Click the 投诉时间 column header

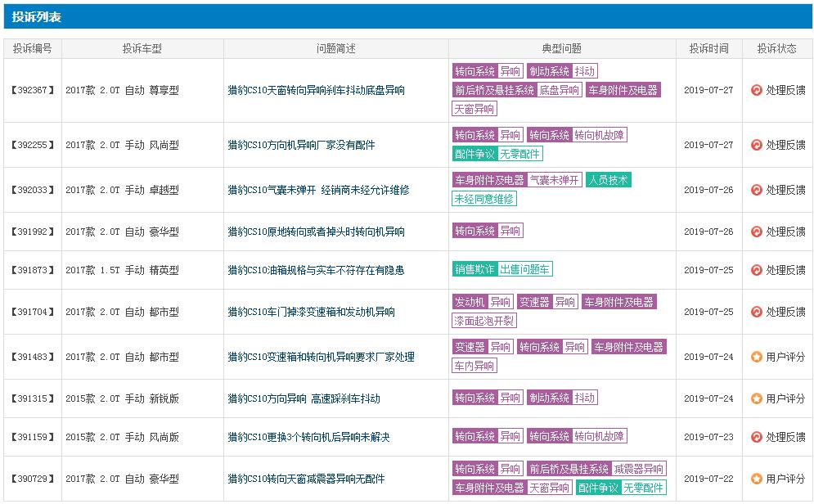coord(709,47)
